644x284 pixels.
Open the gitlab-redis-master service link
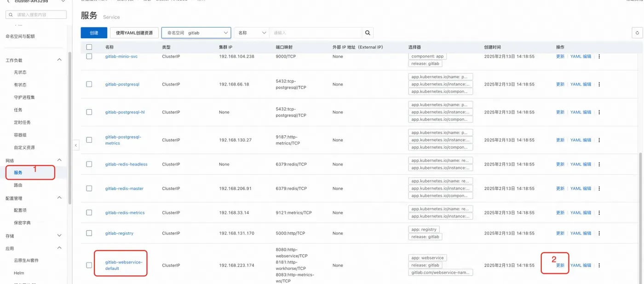point(124,188)
